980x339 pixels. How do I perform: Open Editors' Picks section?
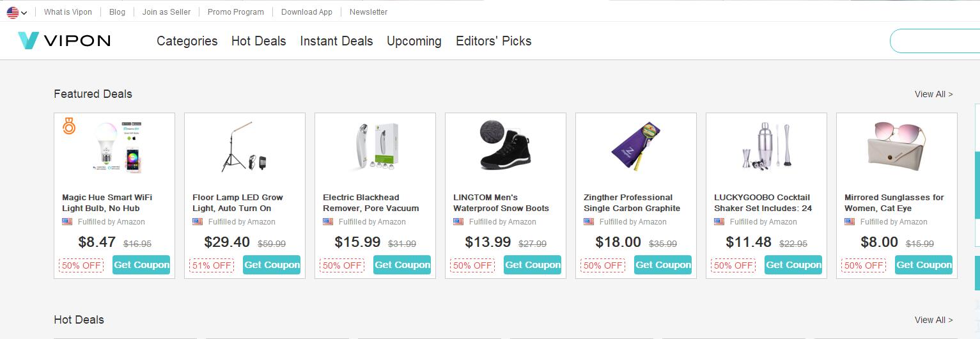click(494, 41)
